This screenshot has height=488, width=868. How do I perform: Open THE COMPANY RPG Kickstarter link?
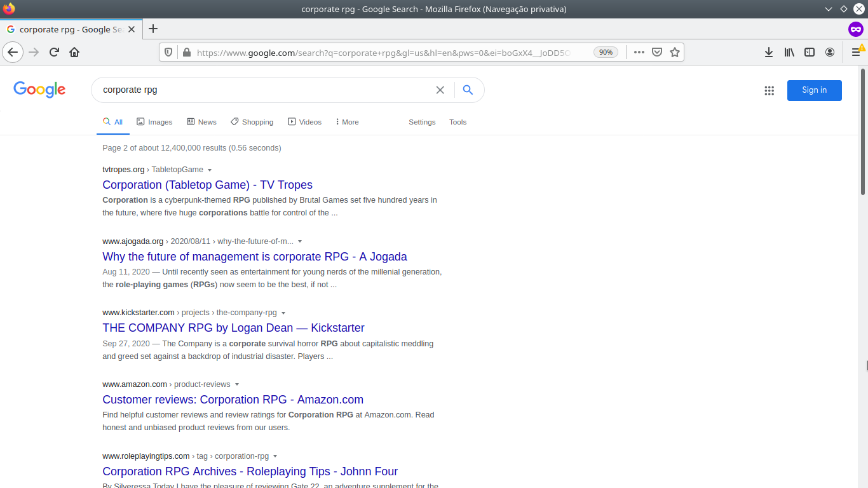233,328
